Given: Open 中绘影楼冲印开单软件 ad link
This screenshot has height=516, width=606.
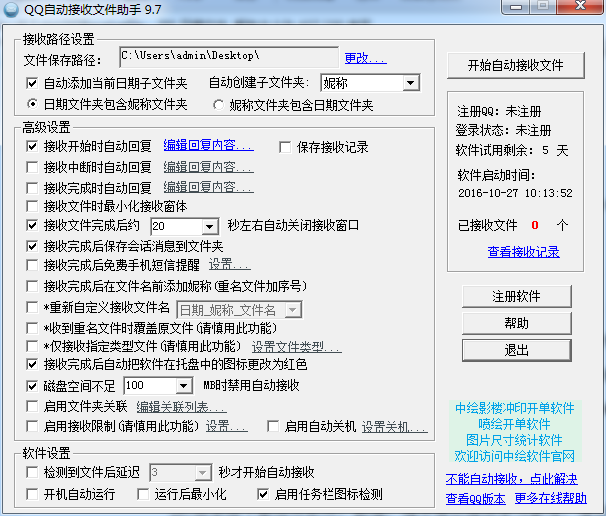Looking at the screenshot, I should click(x=515, y=408).
